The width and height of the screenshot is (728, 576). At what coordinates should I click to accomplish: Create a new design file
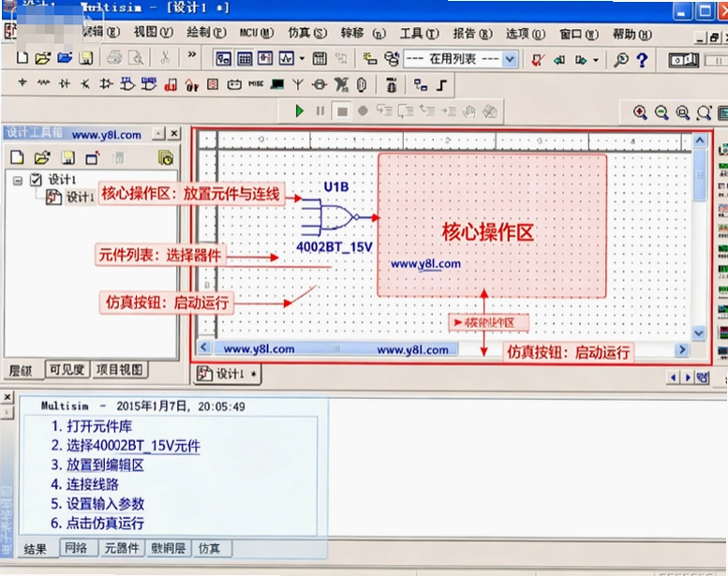(22, 58)
